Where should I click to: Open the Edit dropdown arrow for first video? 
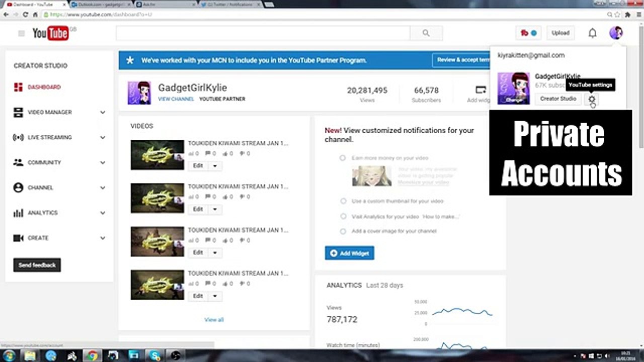(x=215, y=166)
